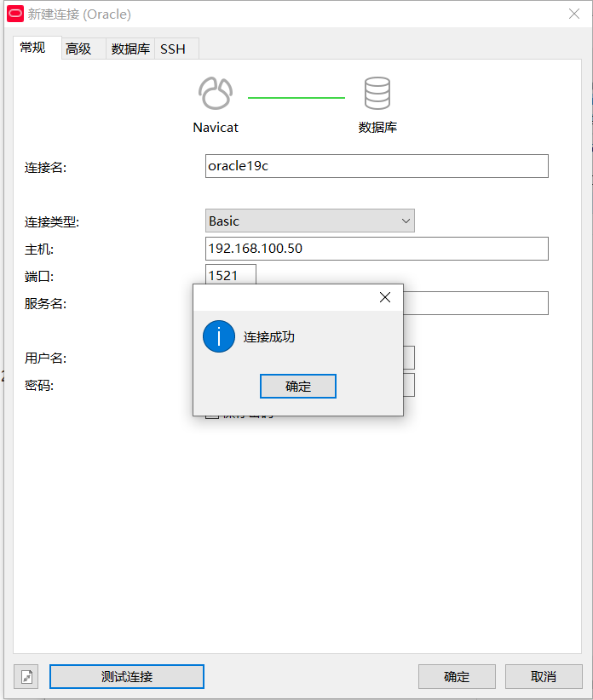
Task: Click the small icon button beside 测试连接
Action: 26,676
